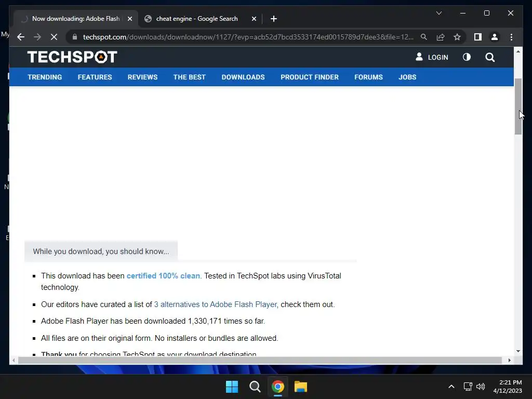Click the LOGIN user icon button
This screenshot has width=532, height=399.
(432, 57)
